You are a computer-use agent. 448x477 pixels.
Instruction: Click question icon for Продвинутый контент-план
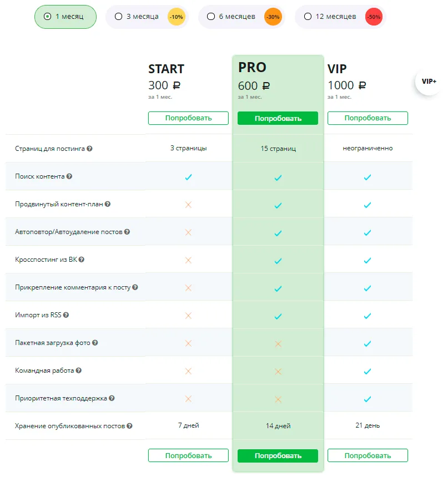108,204
